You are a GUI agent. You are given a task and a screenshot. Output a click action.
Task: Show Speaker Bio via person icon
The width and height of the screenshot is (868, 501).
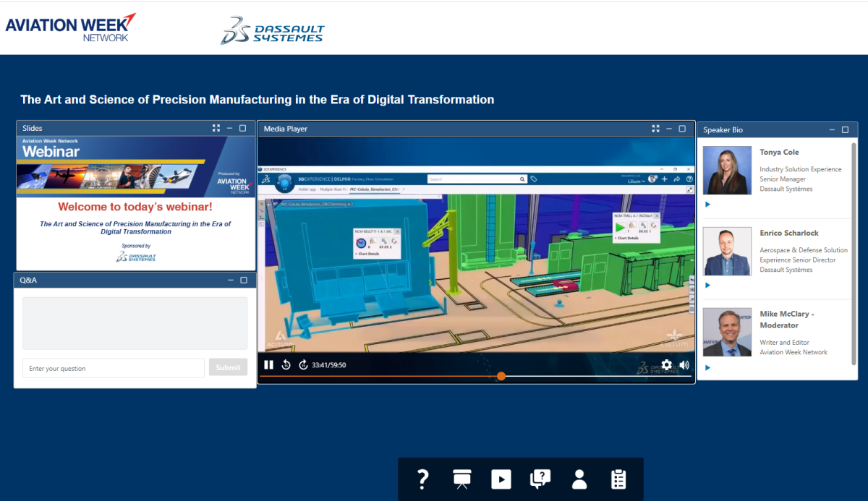(x=579, y=479)
